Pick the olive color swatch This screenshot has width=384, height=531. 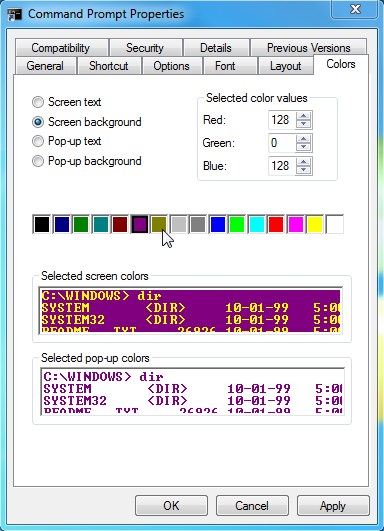pyautogui.click(x=159, y=224)
